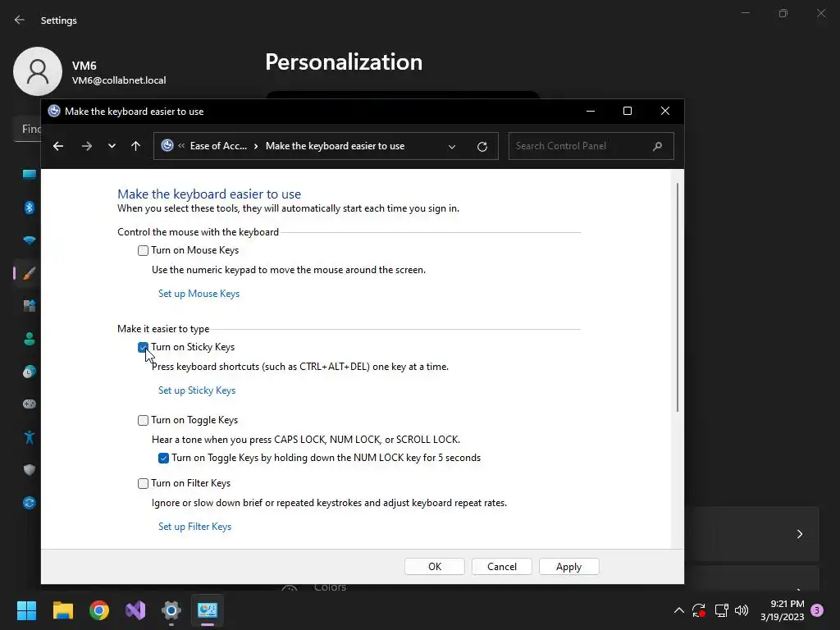Open Privacy & security in Settings sidebar
840x630 pixels.
pos(29,470)
